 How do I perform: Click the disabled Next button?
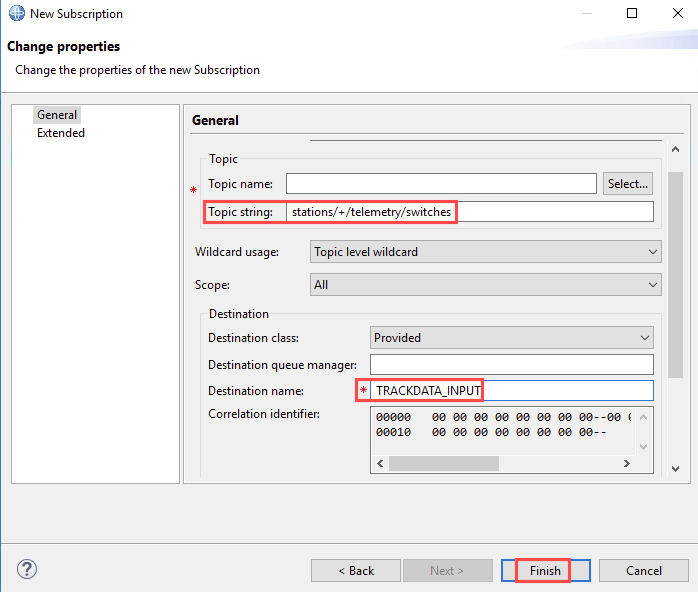click(x=447, y=571)
